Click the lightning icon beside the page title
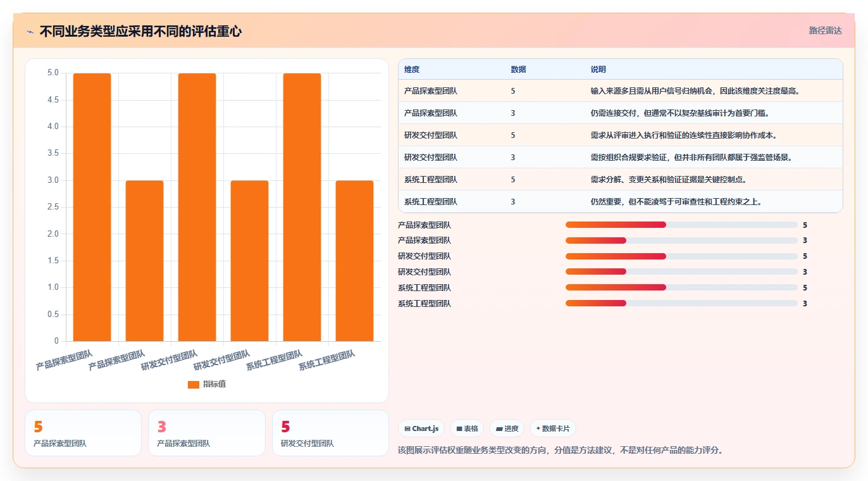 pyautogui.click(x=30, y=32)
